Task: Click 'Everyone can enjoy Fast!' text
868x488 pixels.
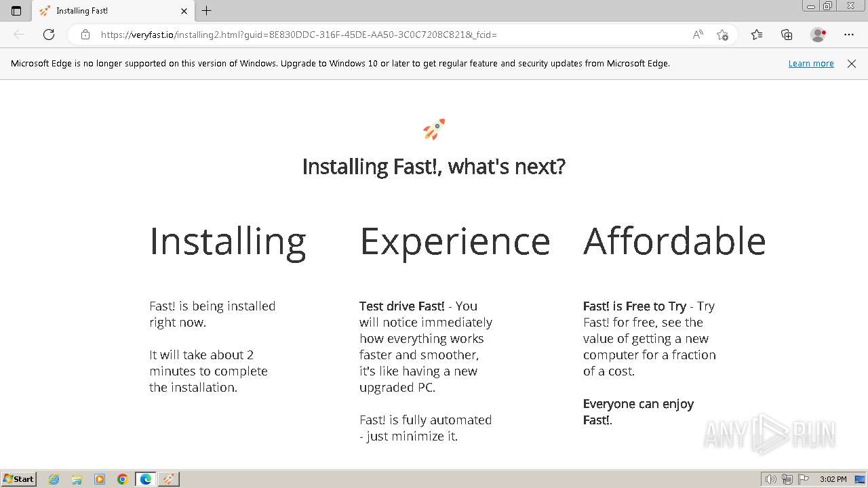Action: 638,412
